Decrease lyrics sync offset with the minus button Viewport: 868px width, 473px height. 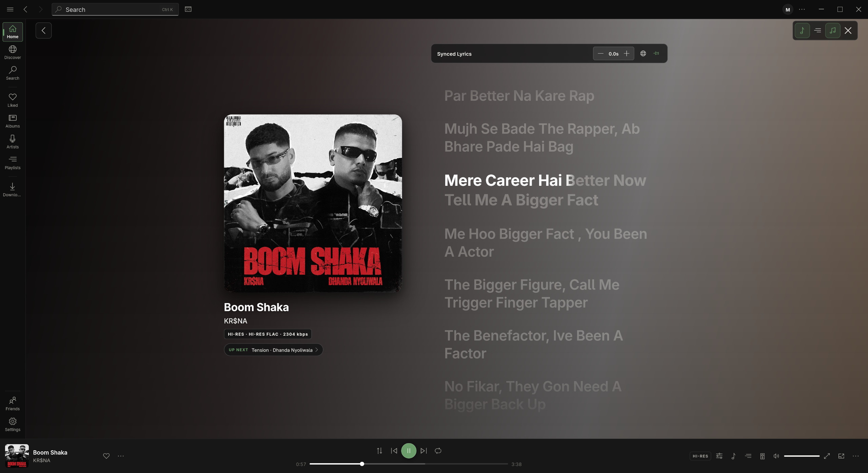[x=600, y=54]
